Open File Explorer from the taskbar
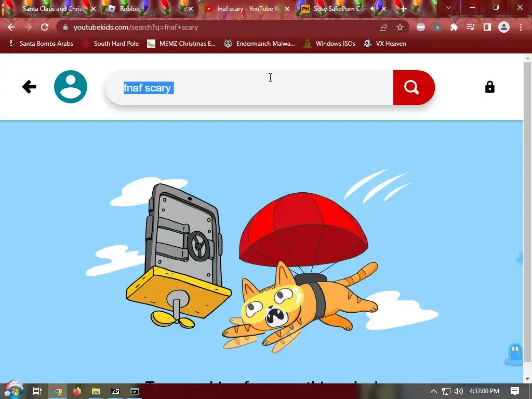Viewport: 532px width, 399px height. click(x=96, y=391)
